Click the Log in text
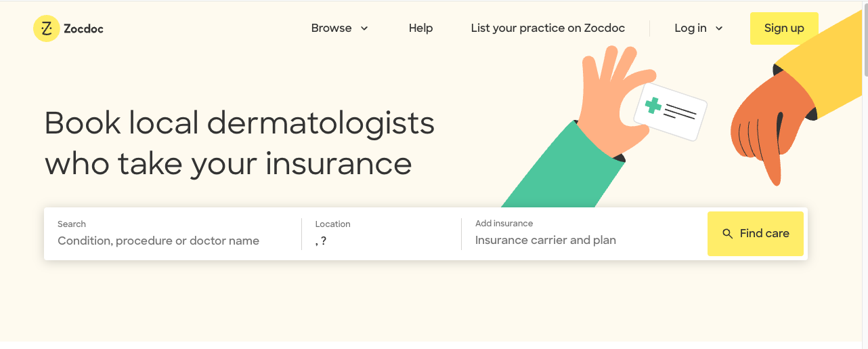868x349 pixels. [690, 28]
